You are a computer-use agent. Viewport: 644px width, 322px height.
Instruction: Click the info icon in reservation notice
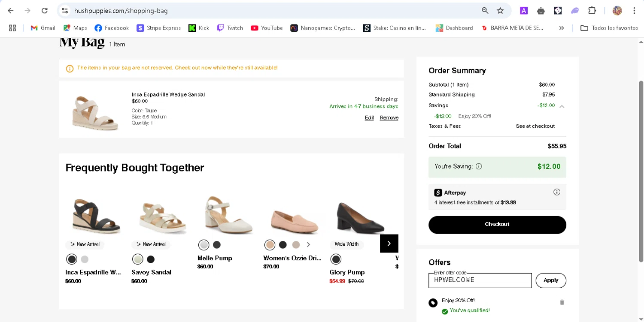click(x=70, y=69)
